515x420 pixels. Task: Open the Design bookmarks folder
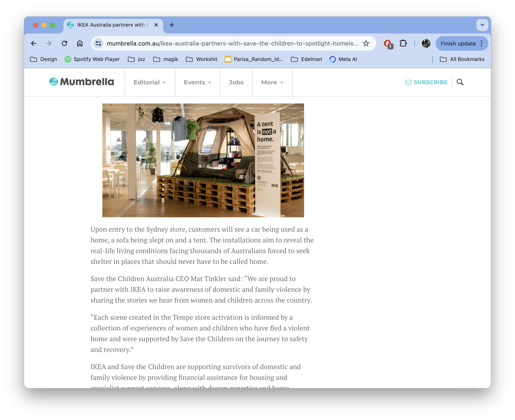pos(44,59)
